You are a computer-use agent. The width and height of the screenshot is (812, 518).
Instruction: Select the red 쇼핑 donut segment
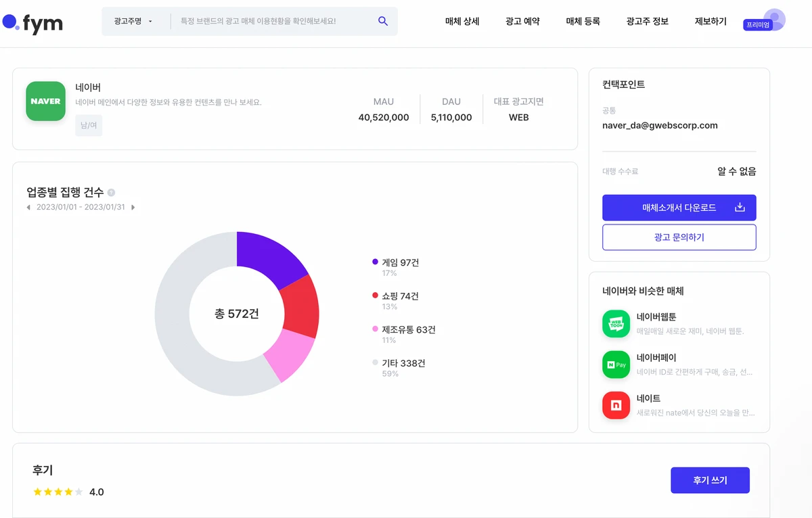coord(300,308)
